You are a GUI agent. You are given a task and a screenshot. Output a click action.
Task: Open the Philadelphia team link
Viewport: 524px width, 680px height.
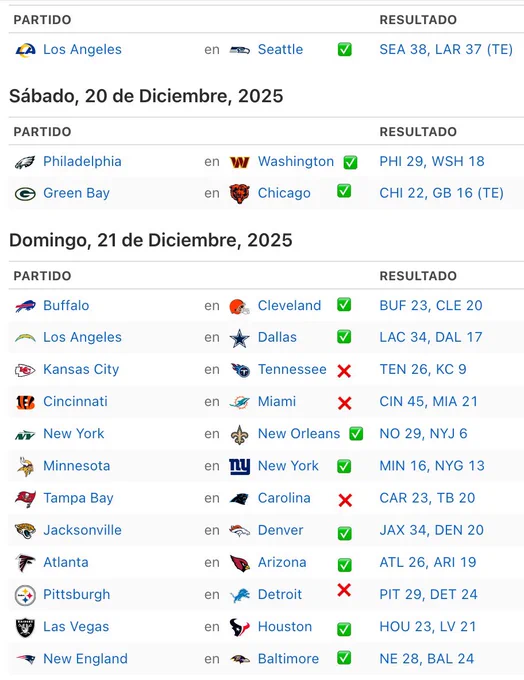(x=82, y=161)
